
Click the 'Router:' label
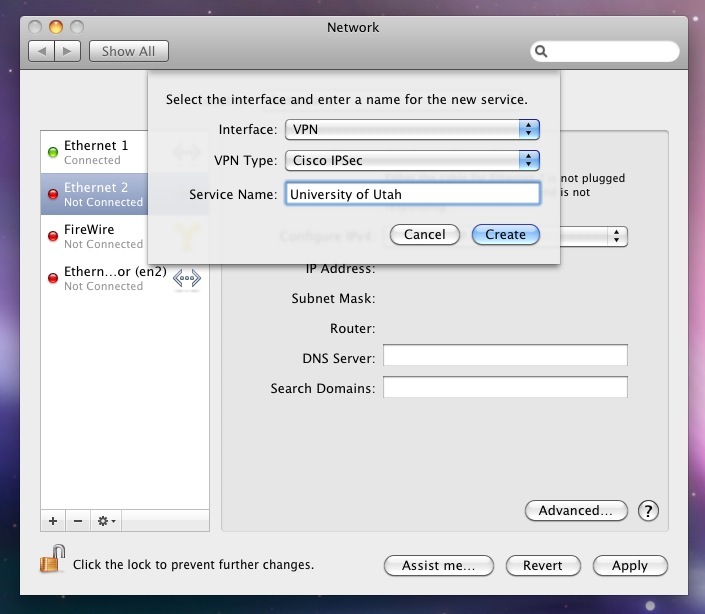(x=352, y=329)
